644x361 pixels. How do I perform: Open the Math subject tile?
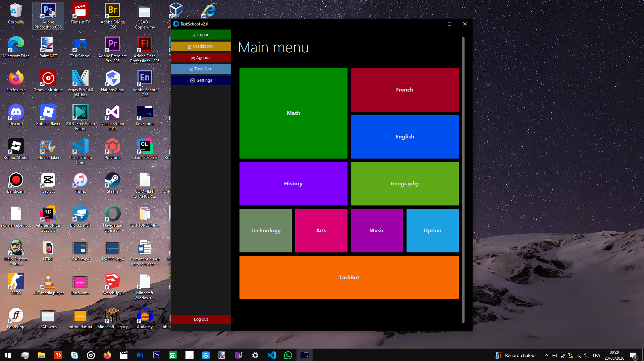click(293, 113)
